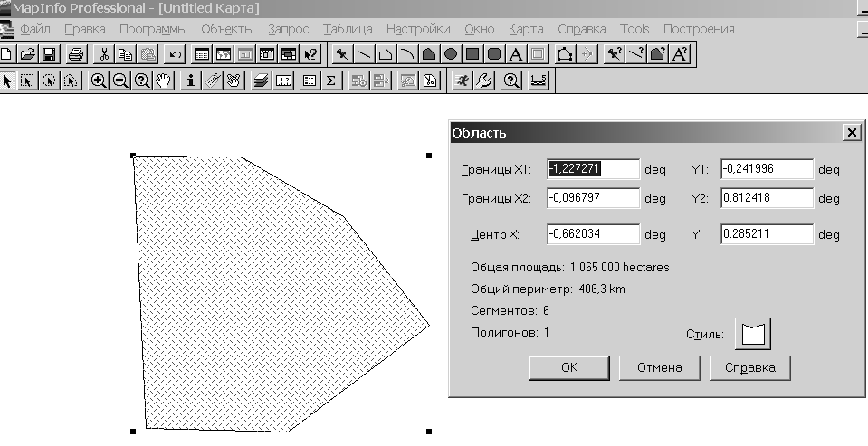Select the Rounded Rectangle drawing tool
Viewport: 868px width, 446px height.
(494, 54)
